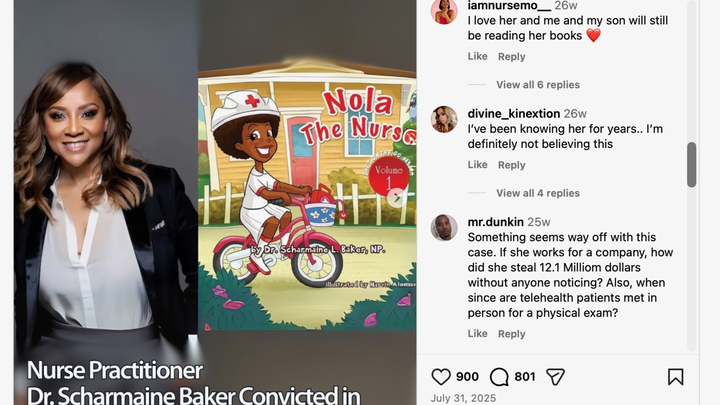Expand View all 6 replies
Image resolution: width=720 pixels, height=405 pixels.
538,84
